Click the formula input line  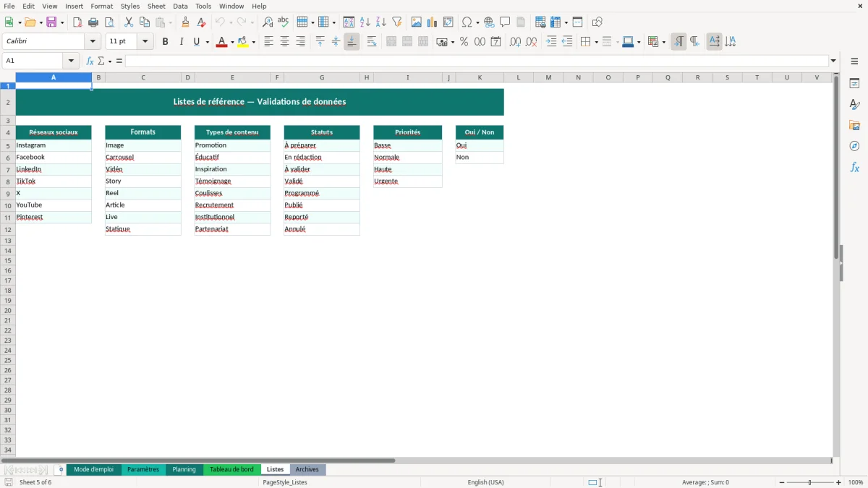tap(477, 61)
